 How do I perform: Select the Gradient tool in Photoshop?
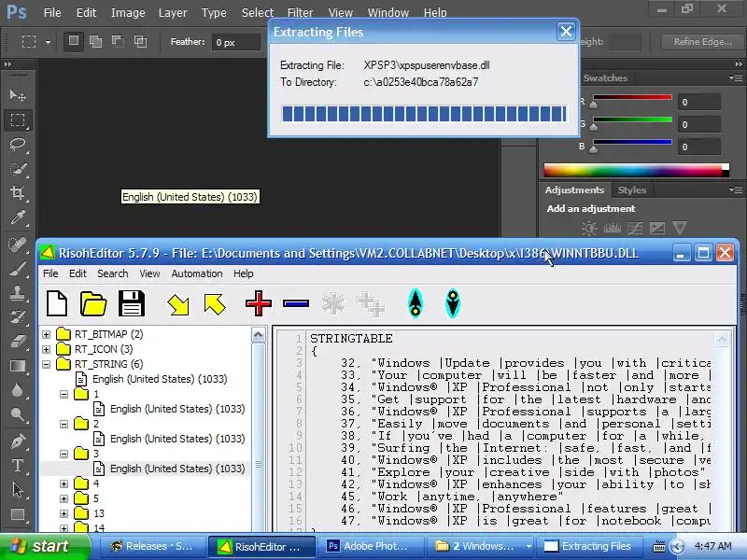18,366
